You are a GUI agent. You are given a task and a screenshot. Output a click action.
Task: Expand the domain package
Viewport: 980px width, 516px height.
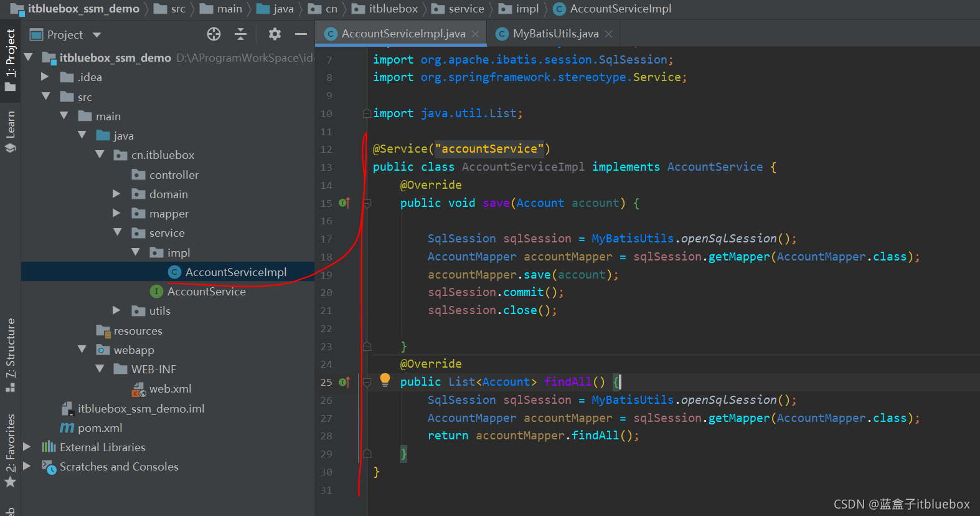click(x=116, y=194)
